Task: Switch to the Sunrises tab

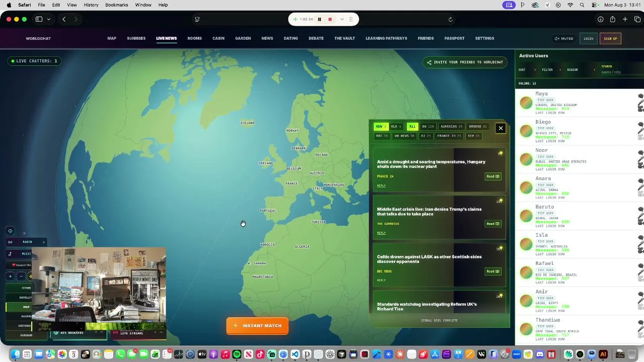Action: pos(136,38)
